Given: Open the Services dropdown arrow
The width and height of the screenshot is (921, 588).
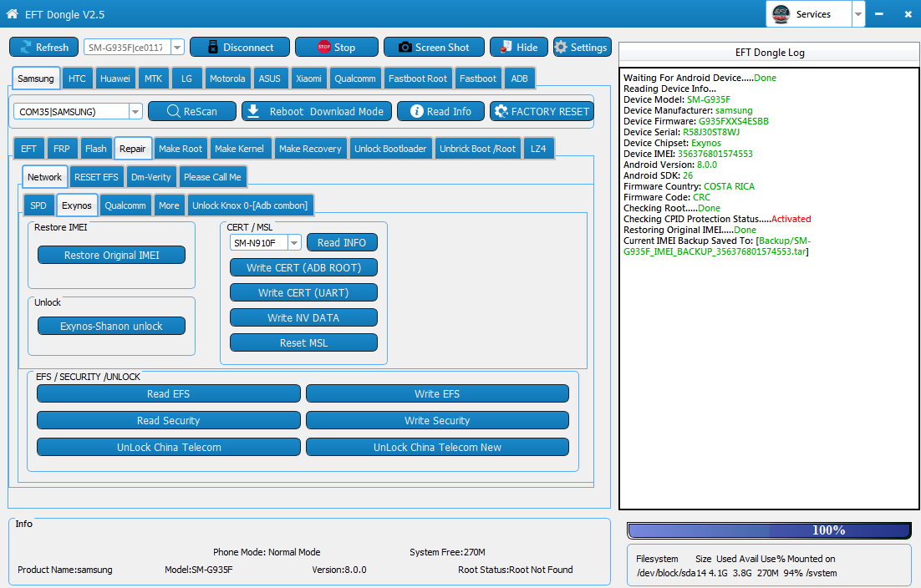Looking at the screenshot, I should tap(858, 14).
